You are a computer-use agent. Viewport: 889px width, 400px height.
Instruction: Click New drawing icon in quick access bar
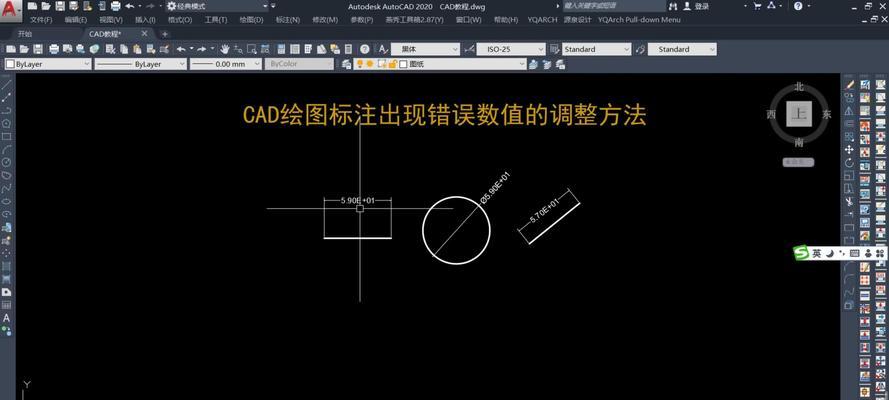[32, 6]
